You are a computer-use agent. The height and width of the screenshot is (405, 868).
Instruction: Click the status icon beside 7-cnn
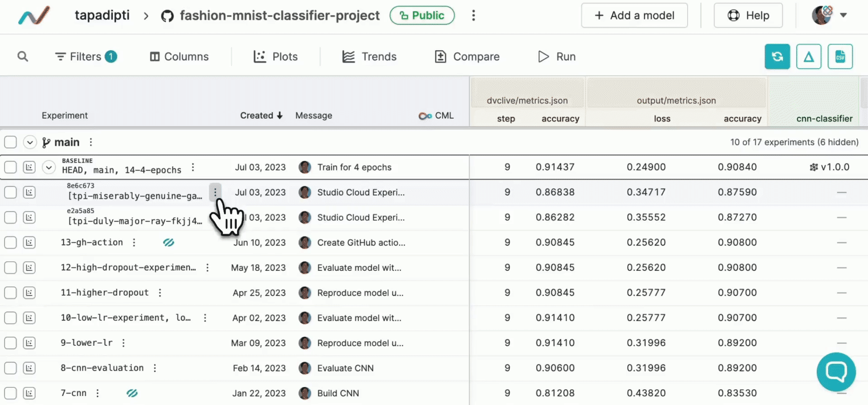click(x=132, y=393)
